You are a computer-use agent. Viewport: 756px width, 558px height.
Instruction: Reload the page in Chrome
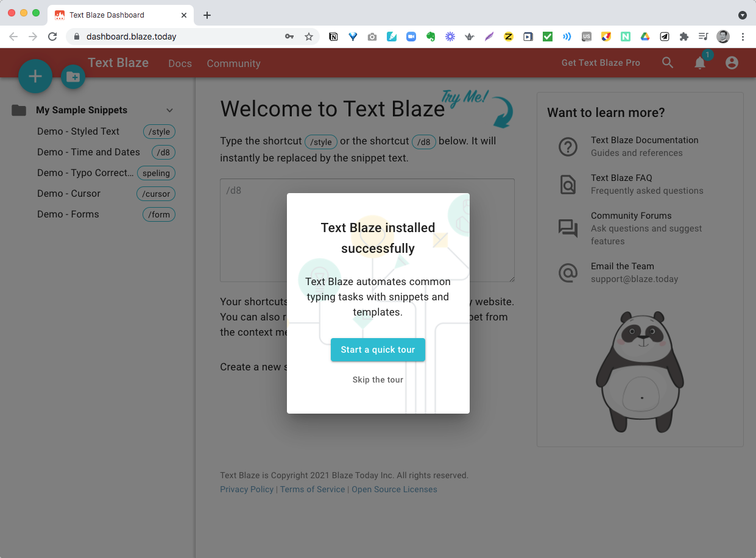point(52,37)
